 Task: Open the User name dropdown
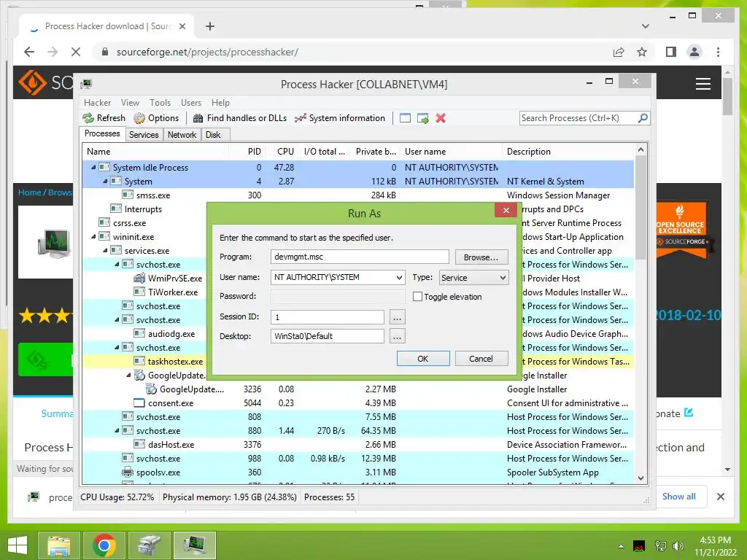(399, 278)
